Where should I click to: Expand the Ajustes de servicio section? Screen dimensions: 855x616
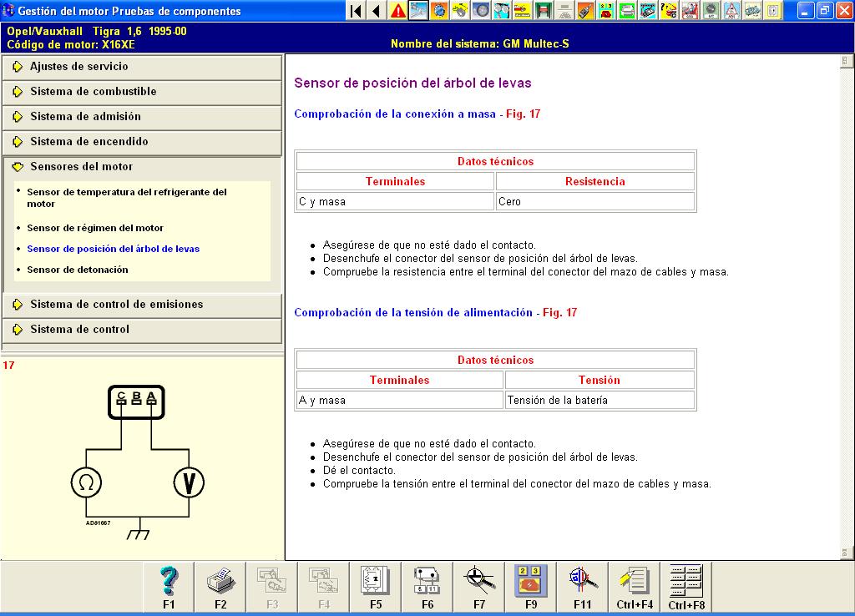tap(79, 67)
